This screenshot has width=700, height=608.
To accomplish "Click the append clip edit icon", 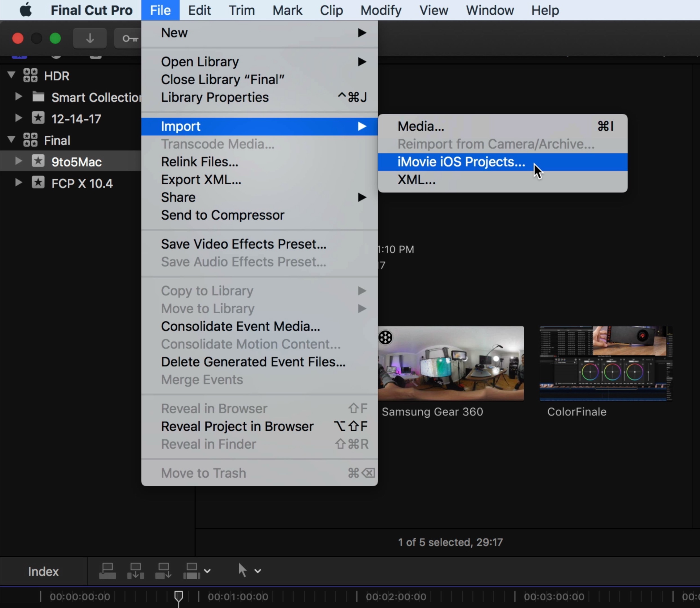I will (x=163, y=571).
